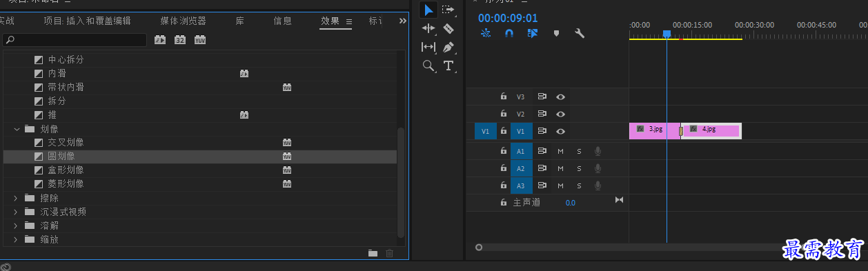Select the 效果 tab
The width and height of the screenshot is (868, 271).
(x=331, y=21)
